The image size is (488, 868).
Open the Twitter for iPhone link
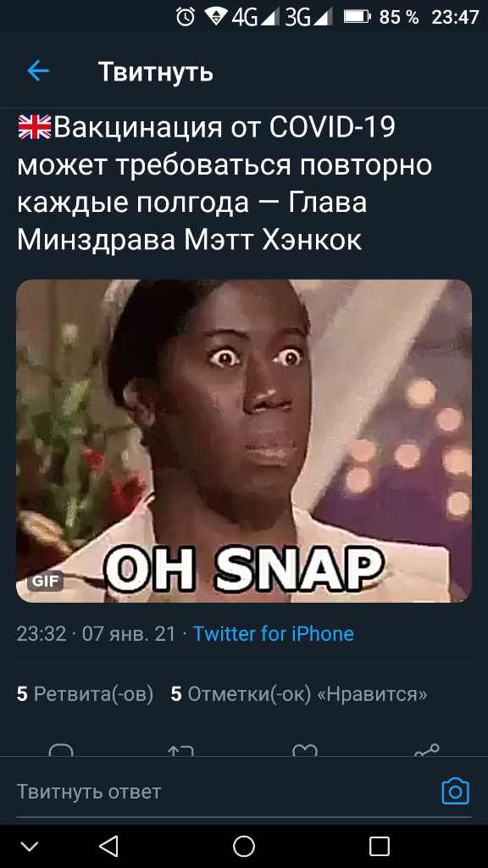274,633
